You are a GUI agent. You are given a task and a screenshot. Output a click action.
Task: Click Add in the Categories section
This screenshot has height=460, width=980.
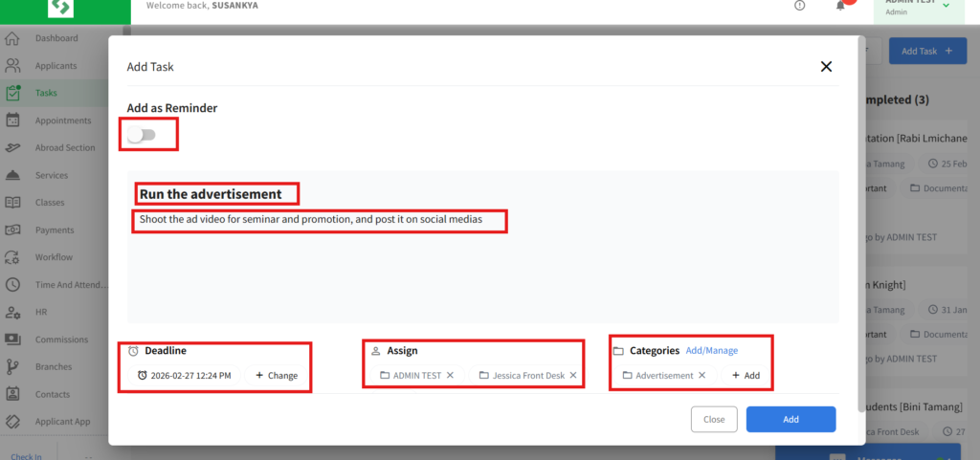pyautogui.click(x=746, y=376)
